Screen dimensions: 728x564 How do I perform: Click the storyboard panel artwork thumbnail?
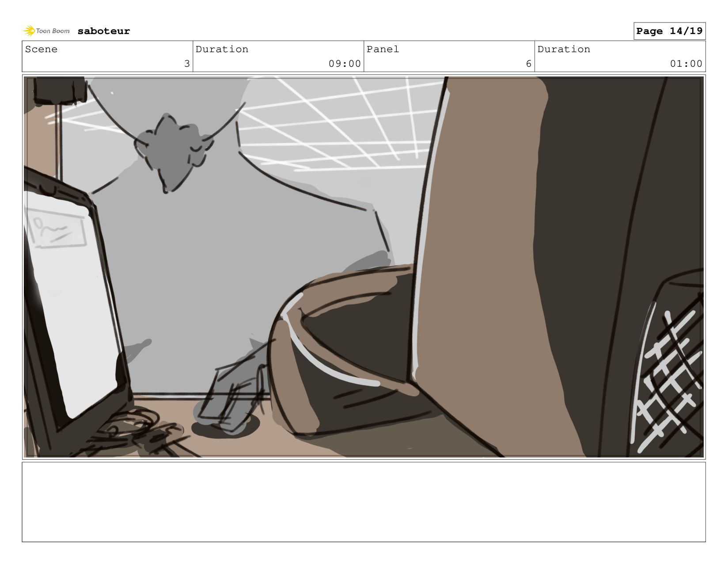click(x=364, y=267)
